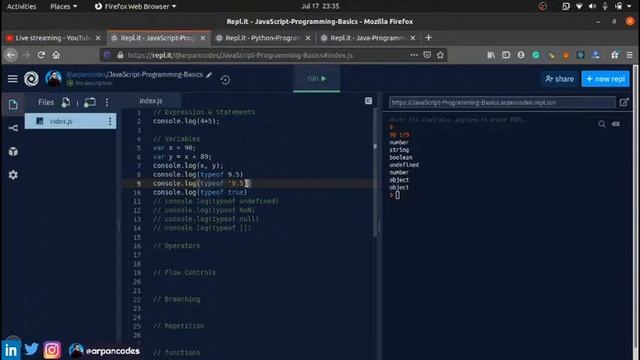Click the '// Operators' comment line
The image size is (640, 360).
177,246
